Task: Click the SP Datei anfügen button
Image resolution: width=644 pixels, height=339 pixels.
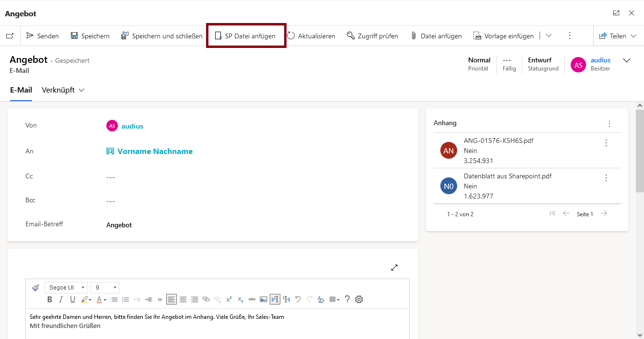Action: [245, 36]
